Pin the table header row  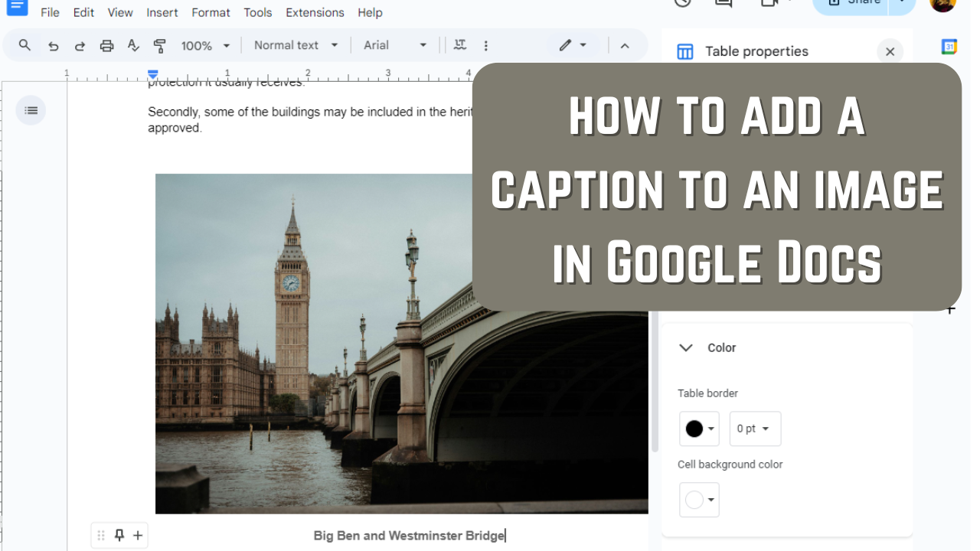pyautogui.click(x=119, y=536)
